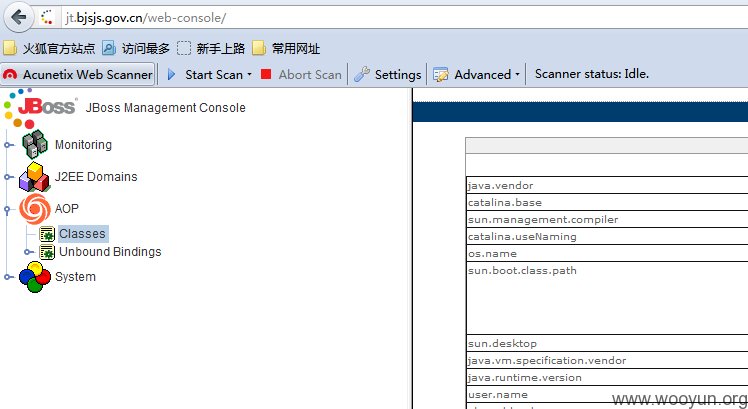Click the sun.desktop property row

point(607,343)
